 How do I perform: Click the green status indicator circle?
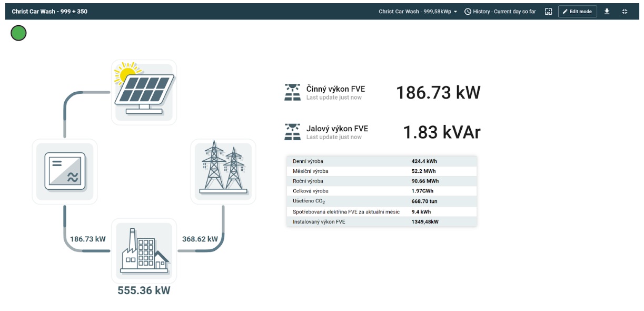coord(18,33)
